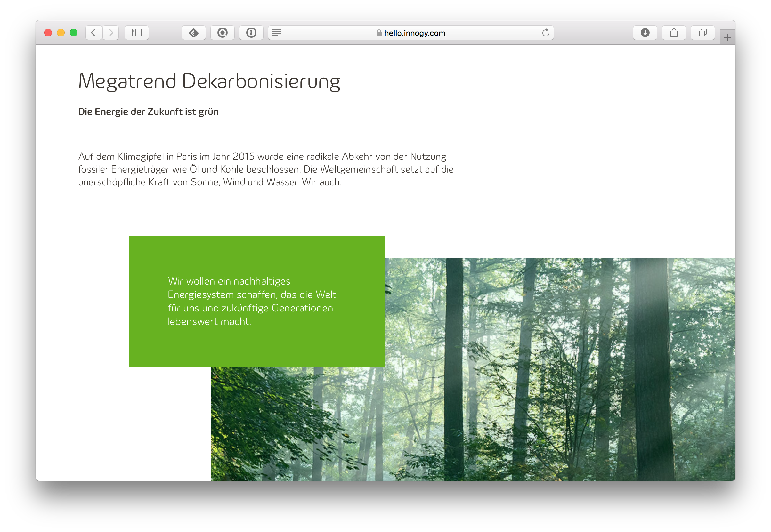771x532 pixels.
Task: Click the subtitle 'Die Energie der Zukunft ist grün'
Action: 148,112
